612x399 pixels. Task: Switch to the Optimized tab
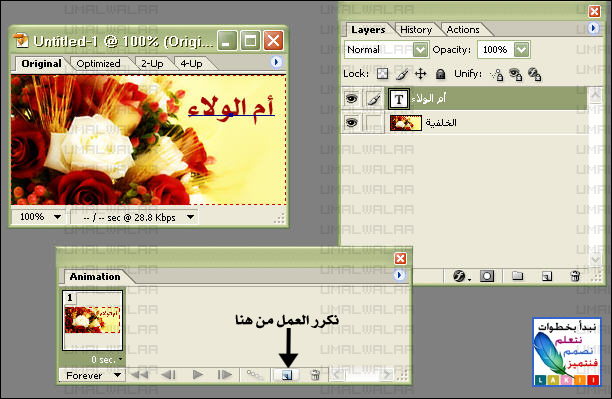point(98,64)
